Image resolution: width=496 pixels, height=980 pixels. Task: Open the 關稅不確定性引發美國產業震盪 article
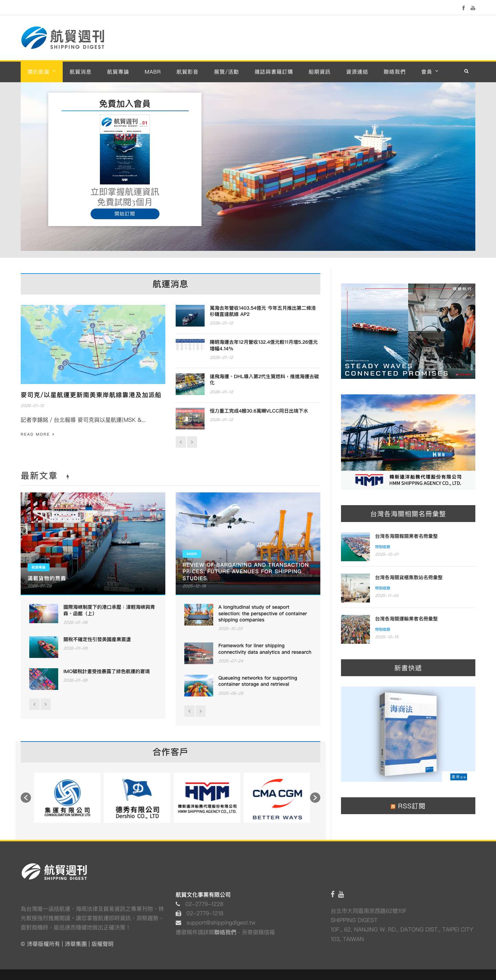[97, 639]
